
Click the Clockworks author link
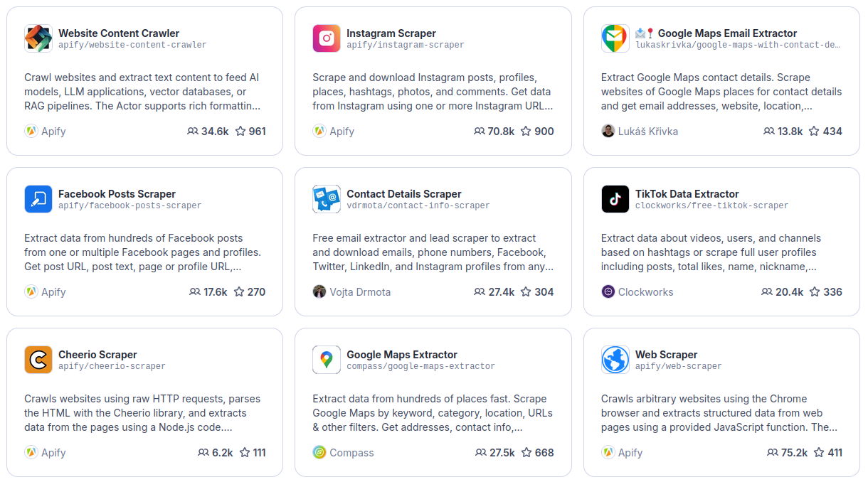[x=645, y=292]
